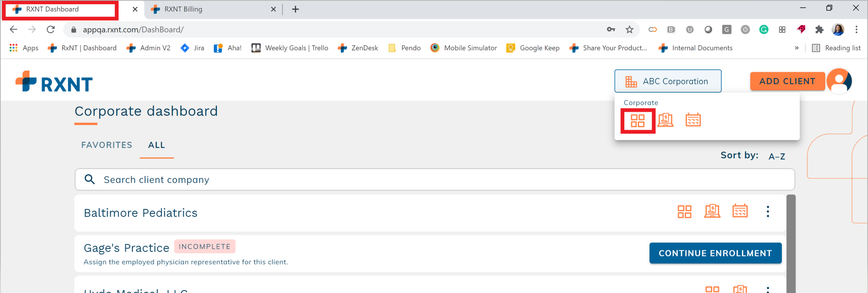
Task: Click the search magnifier icon
Action: tap(90, 179)
